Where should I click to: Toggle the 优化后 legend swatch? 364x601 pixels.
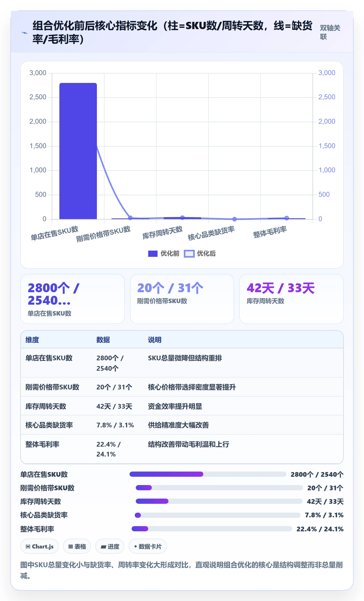pos(189,254)
